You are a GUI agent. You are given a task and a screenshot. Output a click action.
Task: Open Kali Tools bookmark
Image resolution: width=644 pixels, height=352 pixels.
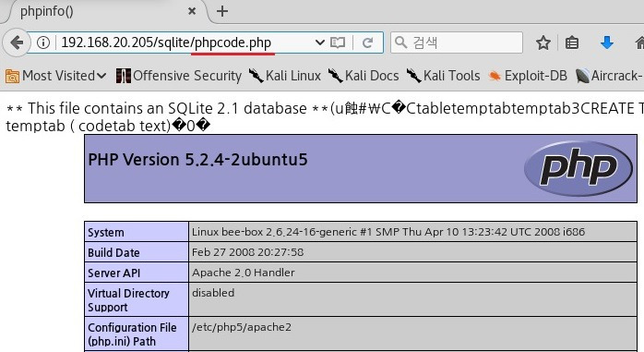[443, 76]
